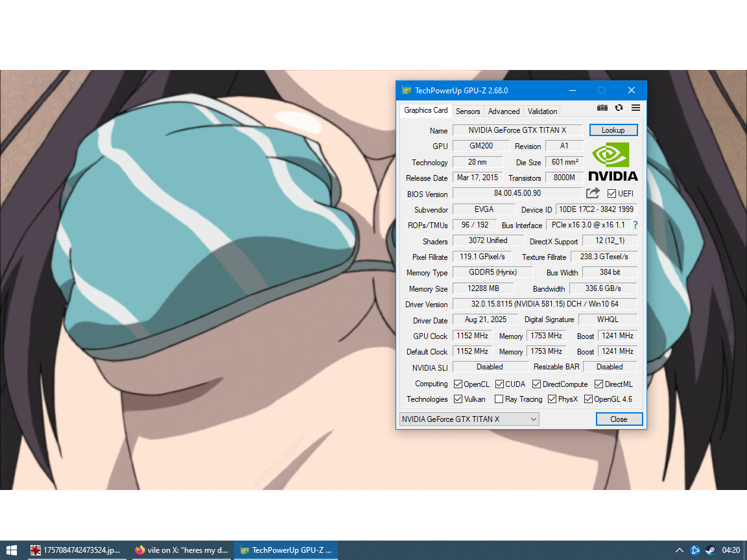Click the NVIDIA SLI field Disabled
Image resolution: width=747 pixels, height=560 pixels.
[490, 367]
